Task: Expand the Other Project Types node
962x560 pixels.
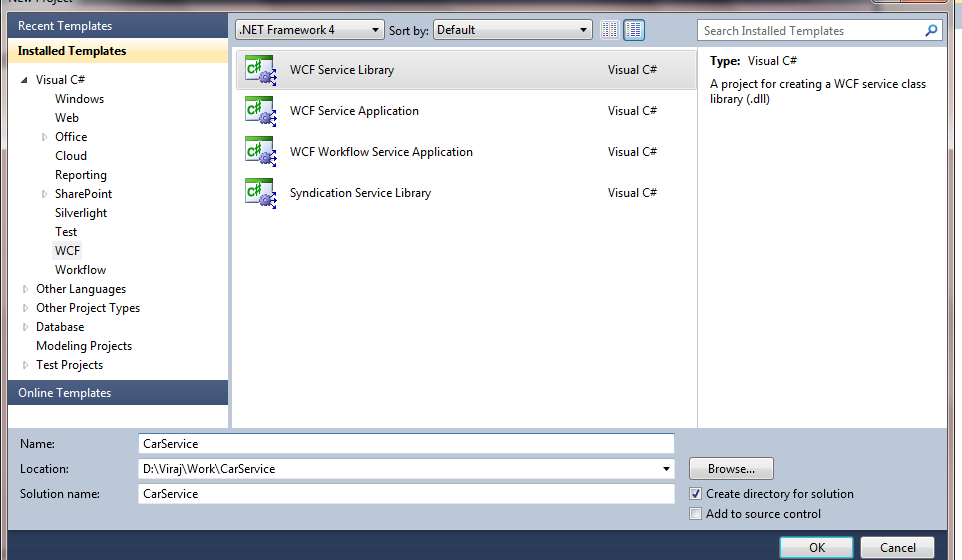Action: coord(25,309)
